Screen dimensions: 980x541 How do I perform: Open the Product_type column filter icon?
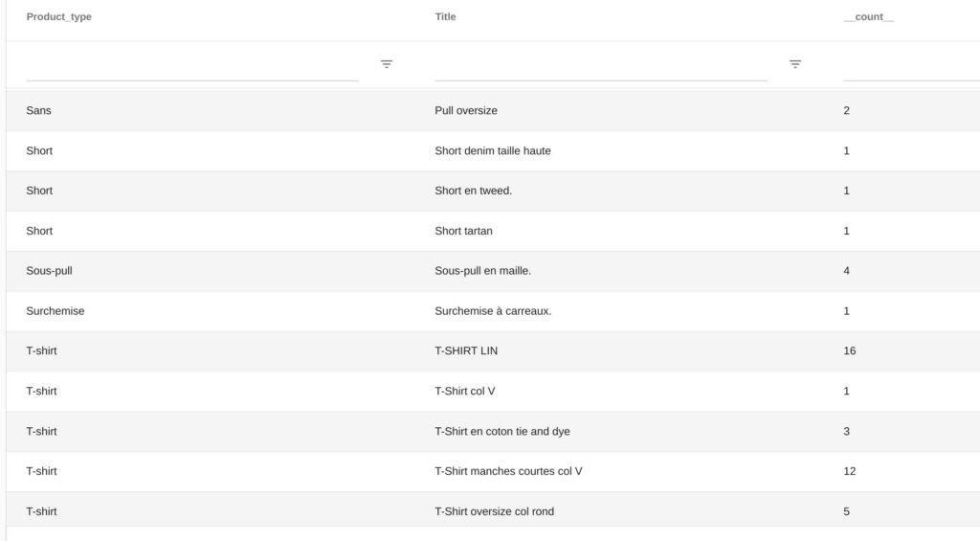point(387,64)
